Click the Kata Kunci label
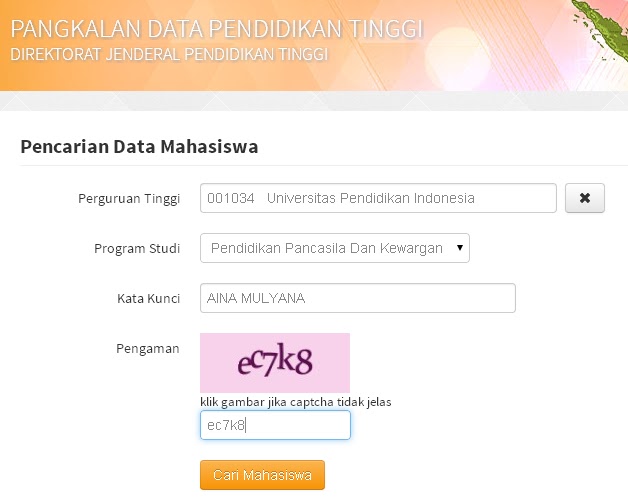This screenshot has width=628, height=503. 149,298
